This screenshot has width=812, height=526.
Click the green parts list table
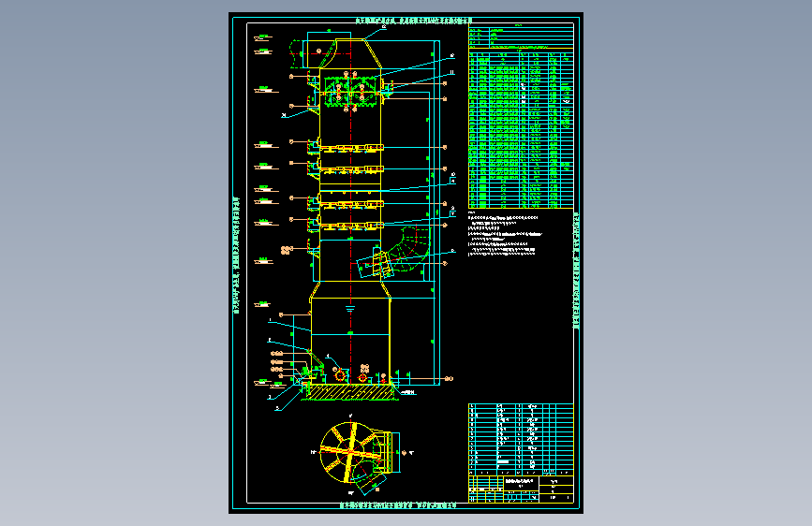pyautogui.click(x=521, y=128)
